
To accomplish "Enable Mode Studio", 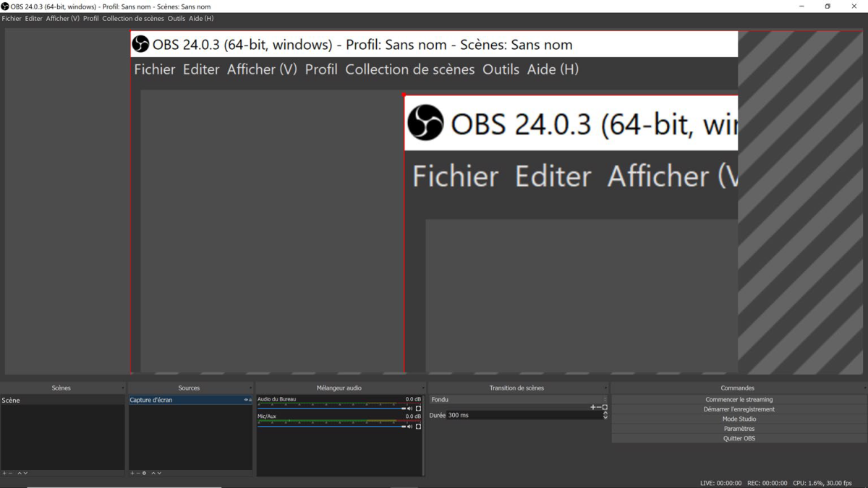I will pos(739,419).
